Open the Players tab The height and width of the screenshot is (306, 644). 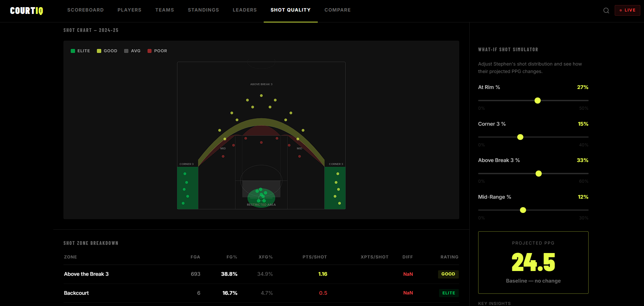pos(129,10)
